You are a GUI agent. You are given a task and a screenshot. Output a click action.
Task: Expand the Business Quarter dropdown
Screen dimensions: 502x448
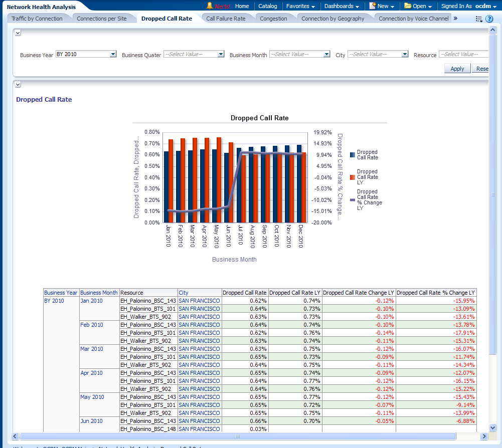click(x=221, y=54)
